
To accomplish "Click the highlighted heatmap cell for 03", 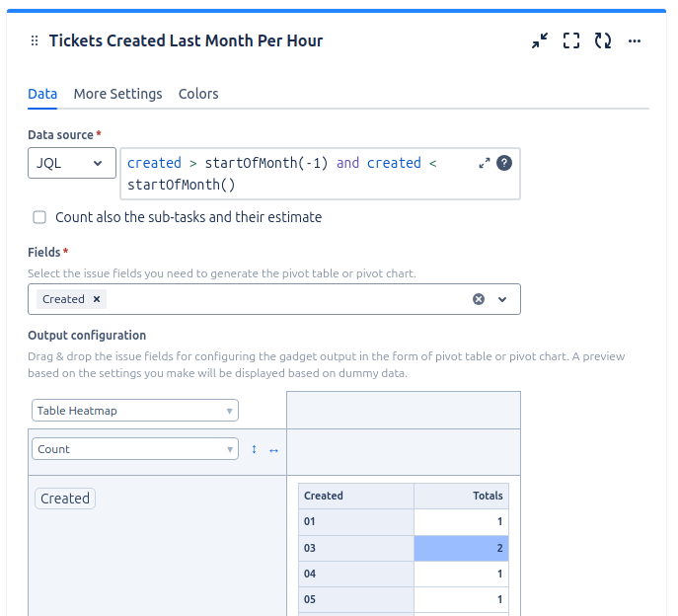I will [x=461, y=548].
